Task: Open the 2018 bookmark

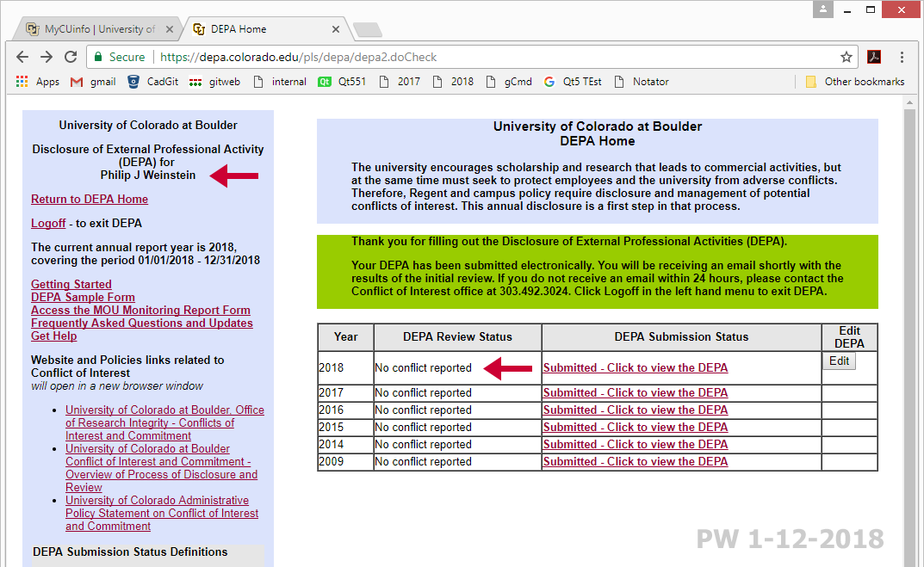Action: (x=453, y=82)
